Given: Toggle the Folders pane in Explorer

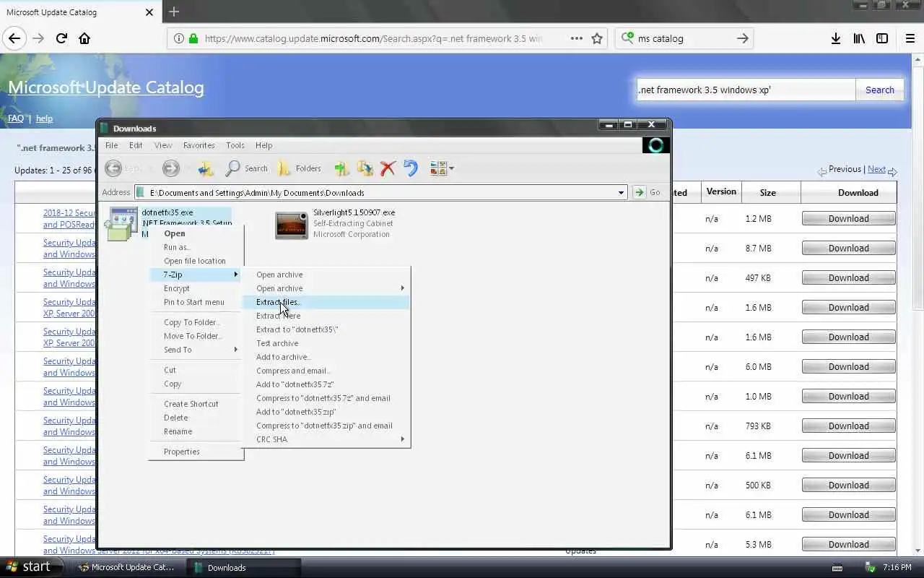Looking at the screenshot, I should [x=300, y=168].
